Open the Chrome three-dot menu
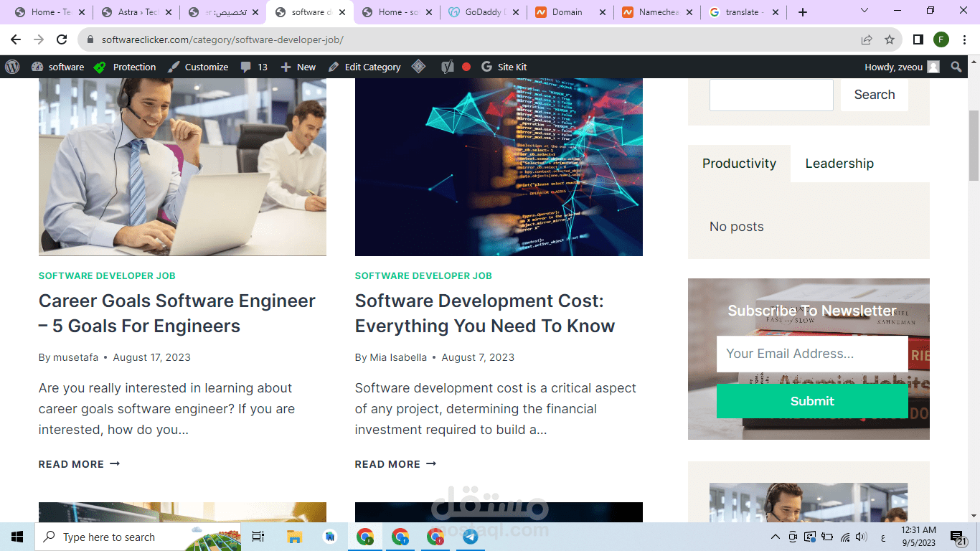Screen dimensions: 980x551 [965, 39]
